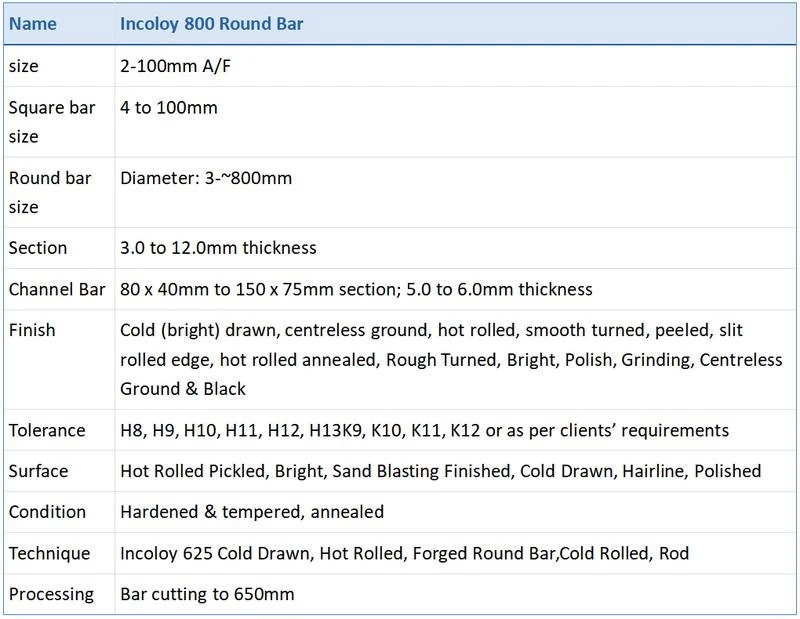Screen dimensions: 800x619
Task: Select the 'Tolerance' row label
Action: (47, 430)
